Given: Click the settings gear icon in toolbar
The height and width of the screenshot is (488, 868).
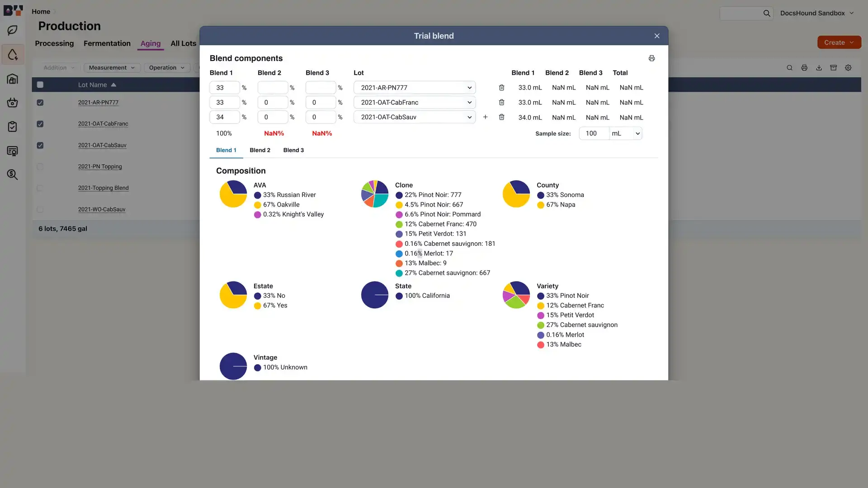Looking at the screenshot, I should [848, 67].
